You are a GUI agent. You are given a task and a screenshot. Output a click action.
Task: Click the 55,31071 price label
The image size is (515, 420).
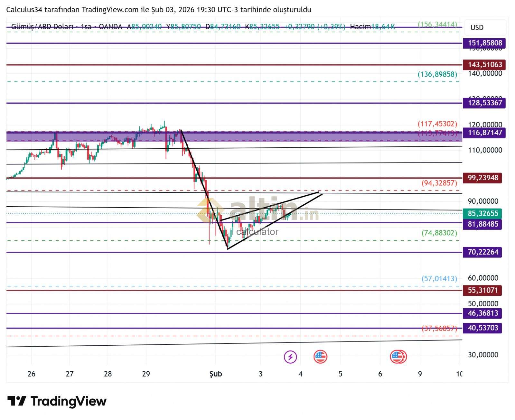482,290
